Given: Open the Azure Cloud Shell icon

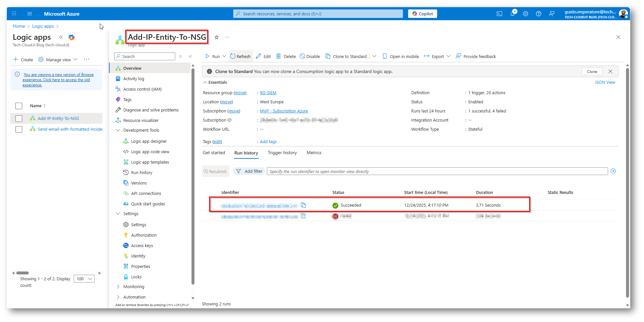Looking at the screenshot, I should tap(499, 14).
